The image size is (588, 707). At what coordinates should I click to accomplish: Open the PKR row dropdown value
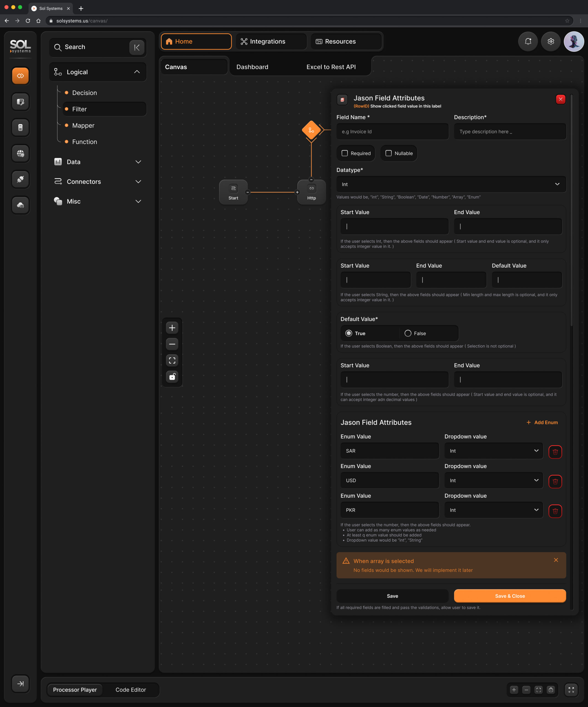pos(493,510)
